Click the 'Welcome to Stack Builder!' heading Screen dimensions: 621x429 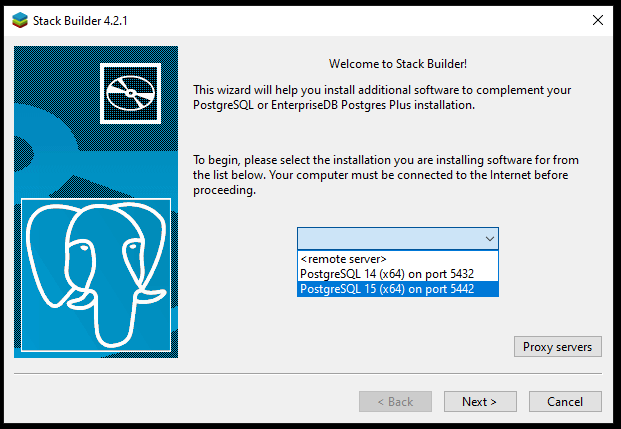tap(398, 64)
